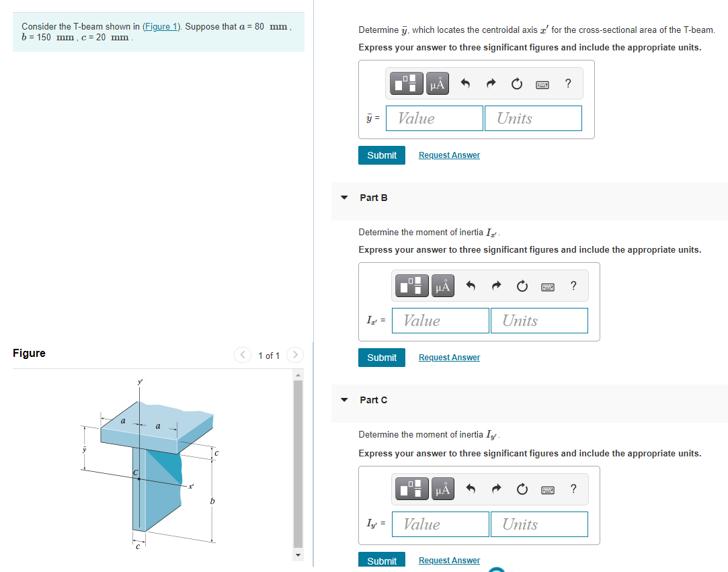This screenshot has height=572, width=728.
Task: Redo in the ȳ answer toolbar
Action: point(491,83)
